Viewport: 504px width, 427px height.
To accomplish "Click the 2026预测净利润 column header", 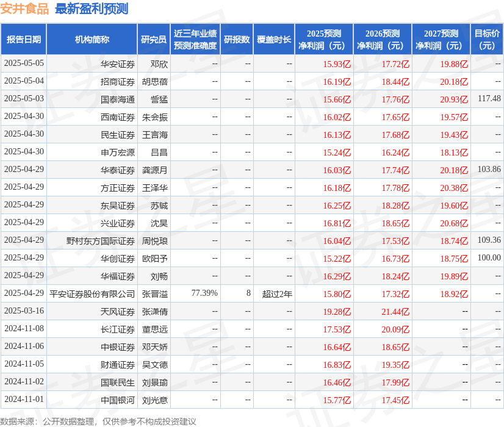I will tap(383, 40).
